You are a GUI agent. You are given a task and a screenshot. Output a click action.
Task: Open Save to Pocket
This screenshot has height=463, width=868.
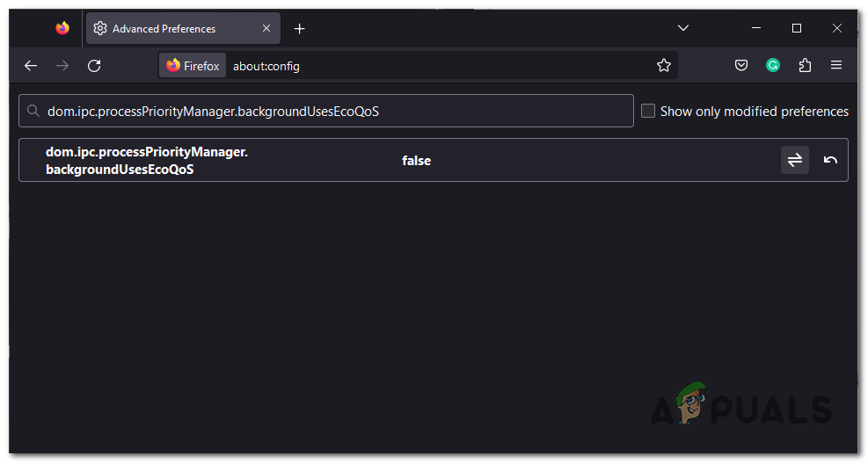coord(741,66)
